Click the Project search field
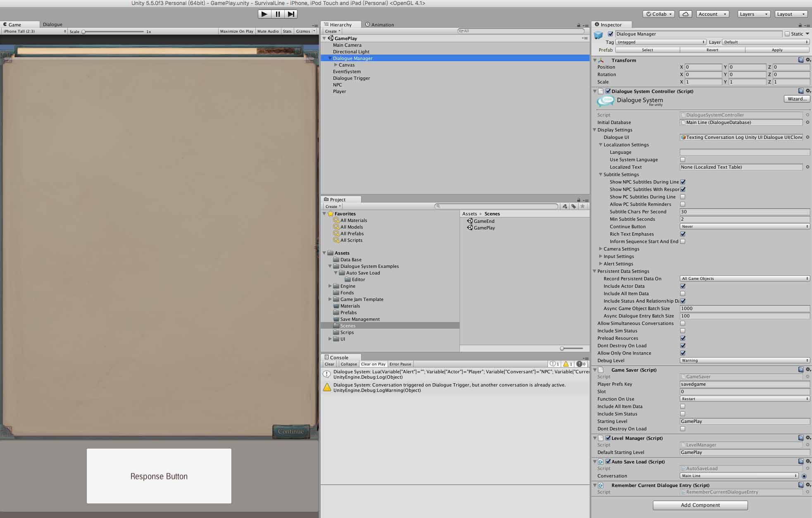The image size is (812, 518). pos(496,206)
